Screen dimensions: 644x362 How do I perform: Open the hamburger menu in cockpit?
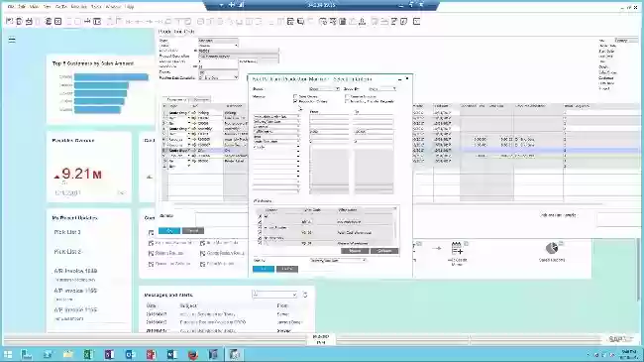[x=12, y=40]
